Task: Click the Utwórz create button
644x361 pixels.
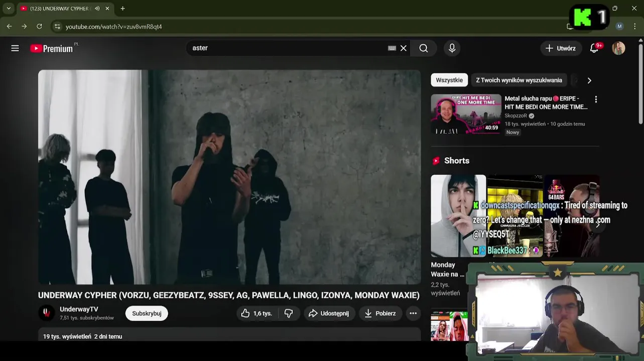Action: pos(561,48)
